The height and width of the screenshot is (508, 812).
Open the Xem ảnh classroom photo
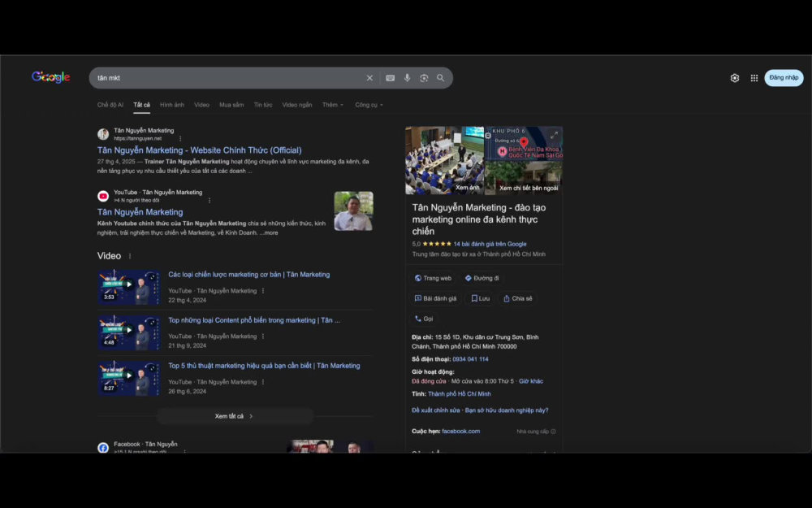click(444, 160)
